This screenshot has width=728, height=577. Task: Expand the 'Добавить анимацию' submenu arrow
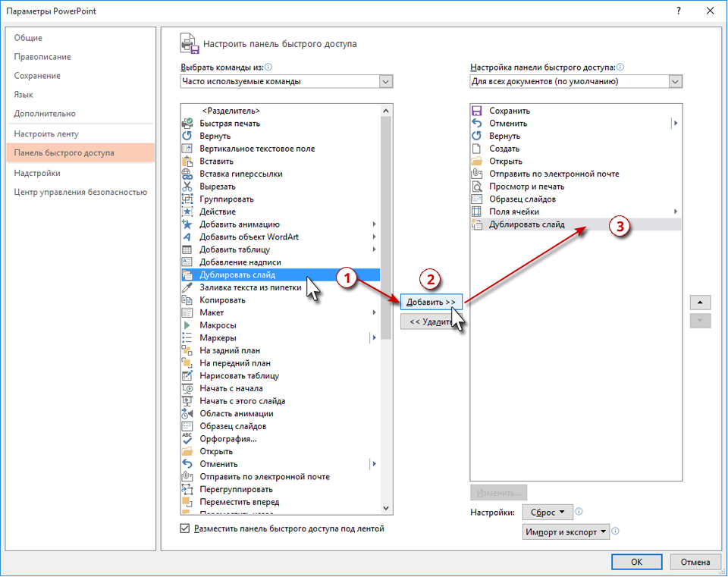374,224
